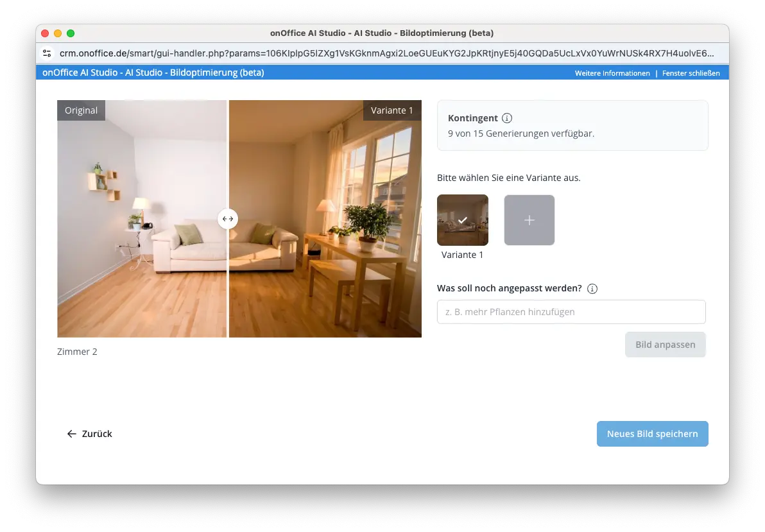Select the Variante 1 thumbnail with the checkmark
The image size is (765, 532).
462,220
